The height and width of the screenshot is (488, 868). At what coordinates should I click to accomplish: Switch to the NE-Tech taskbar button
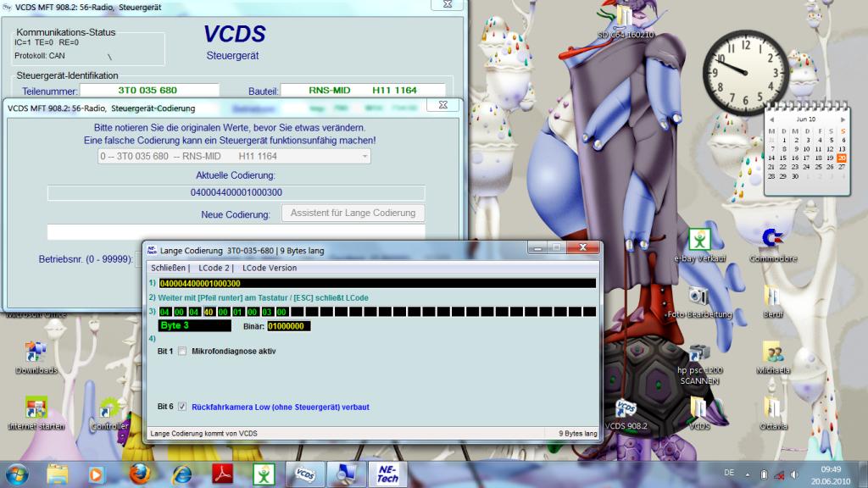click(x=387, y=474)
